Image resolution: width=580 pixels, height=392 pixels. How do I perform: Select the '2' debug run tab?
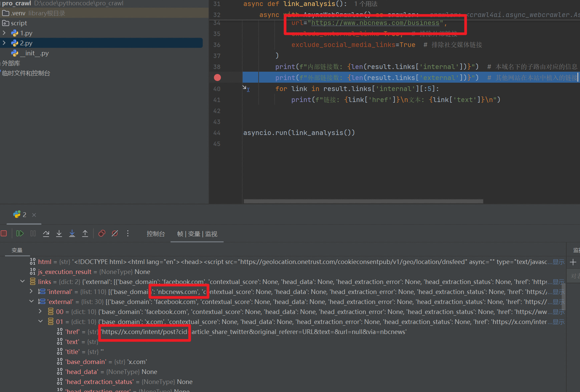pos(20,215)
